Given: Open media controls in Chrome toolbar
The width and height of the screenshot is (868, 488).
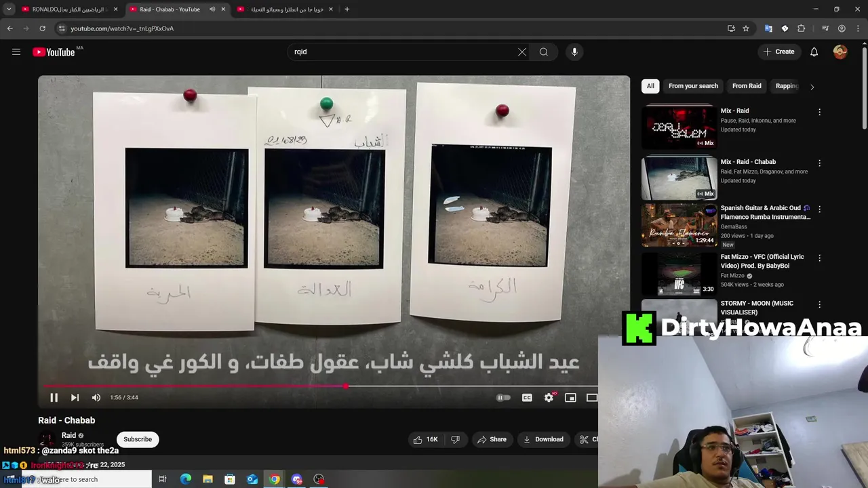Looking at the screenshot, I should click(825, 28).
